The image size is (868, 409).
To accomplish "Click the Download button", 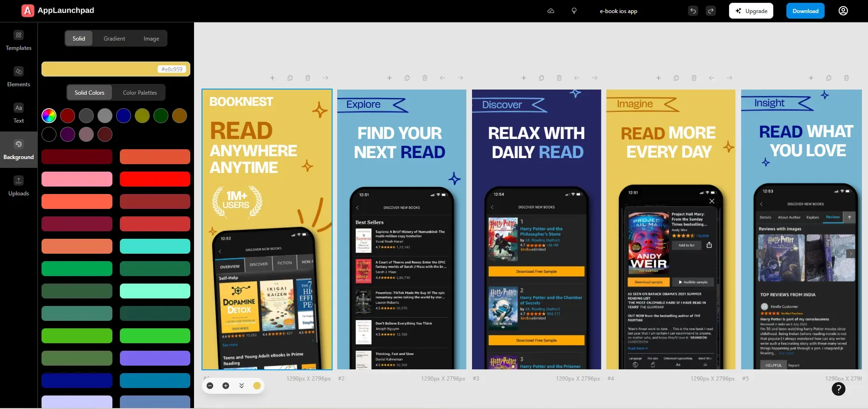I will tap(806, 11).
